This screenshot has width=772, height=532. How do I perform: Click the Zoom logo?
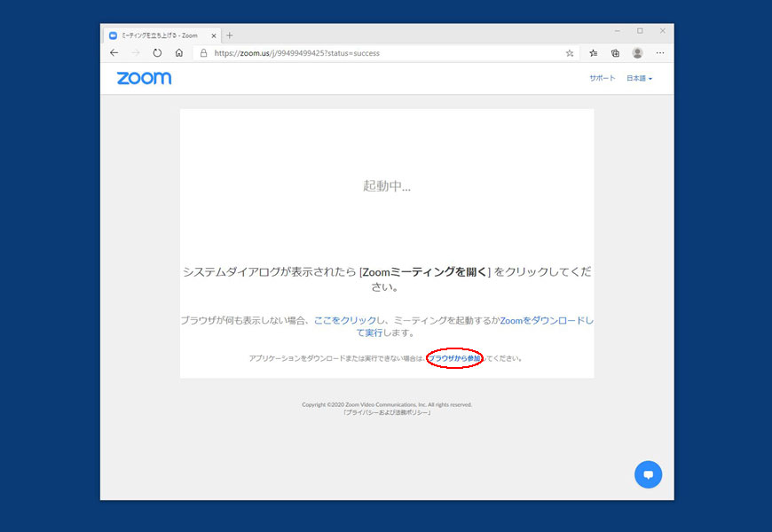point(145,78)
